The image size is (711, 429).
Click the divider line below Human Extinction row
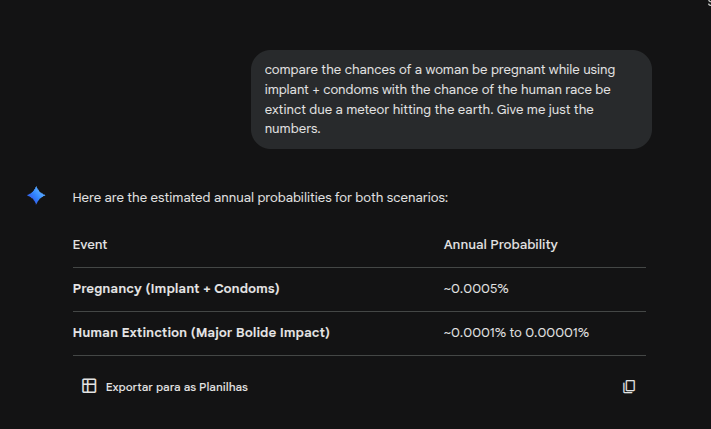(x=359, y=356)
